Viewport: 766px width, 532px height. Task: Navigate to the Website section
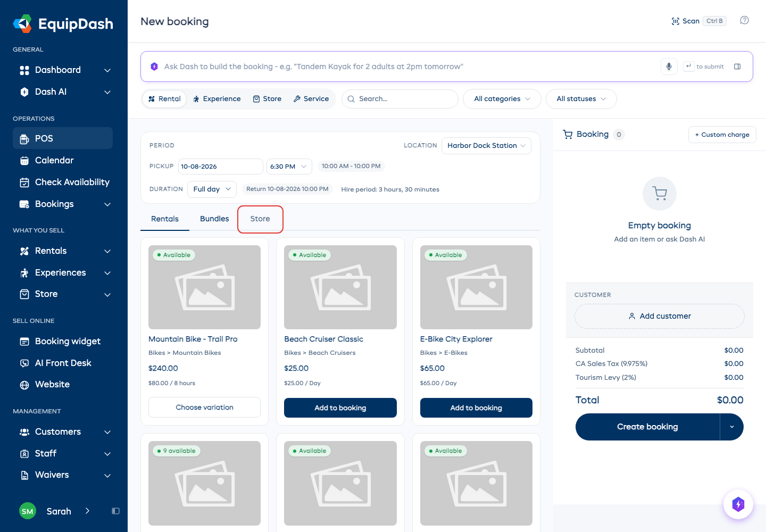click(63, 384)
